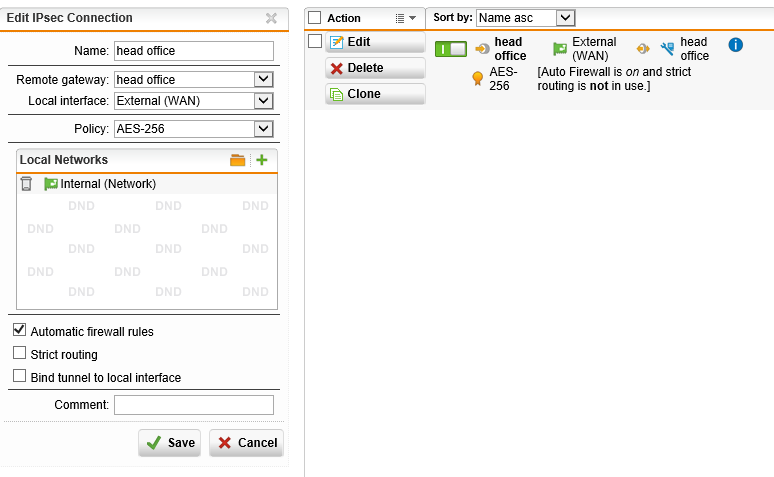Image resolution: width=774 pixels, height=477 pixels.
Task: Click the AES-256 policy medal icon
Action: click(x=477, y=79)
